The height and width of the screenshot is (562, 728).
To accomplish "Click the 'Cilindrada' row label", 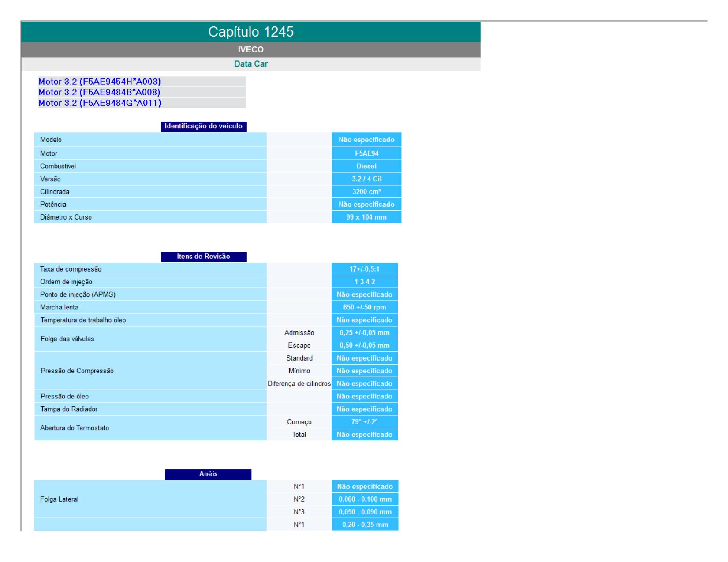I will click(55, 192).
